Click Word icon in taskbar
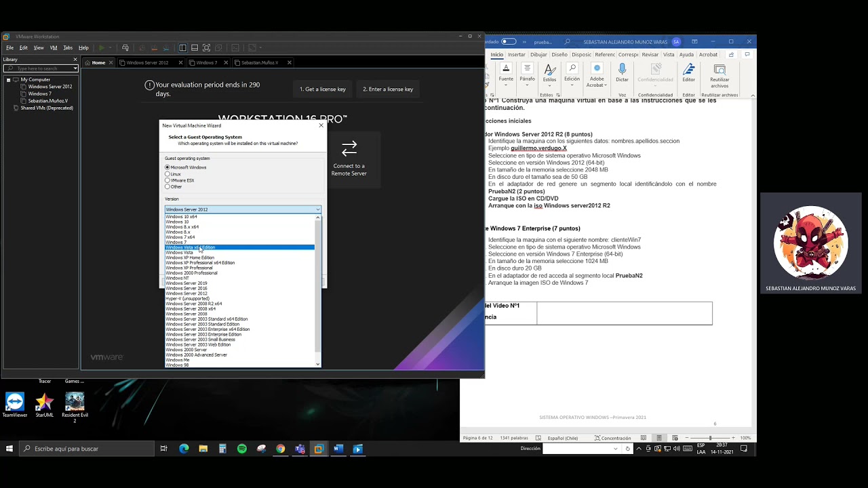The image size is (868, 488). coord(338,449)
